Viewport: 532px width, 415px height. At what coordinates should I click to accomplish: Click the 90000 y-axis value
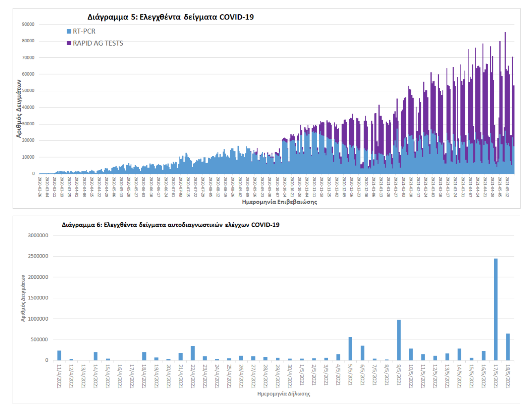(x=28, y=24)
